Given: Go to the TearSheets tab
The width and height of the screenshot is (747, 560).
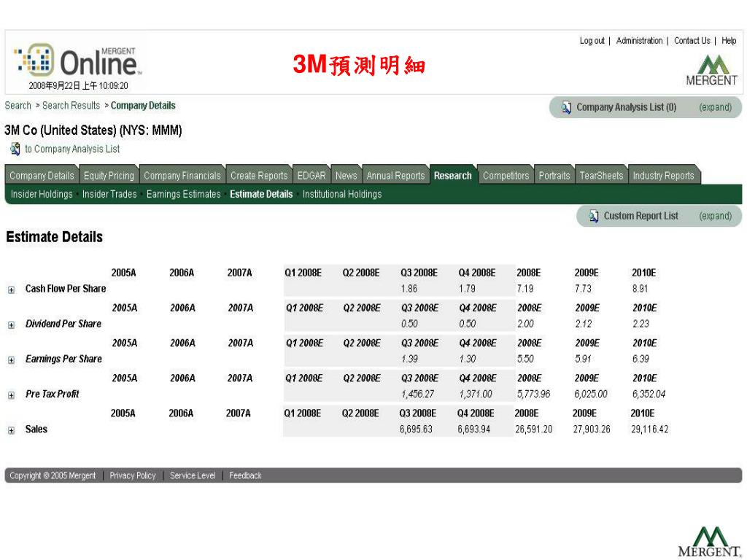Looking at the screenshot, I should tap(601, 176).
